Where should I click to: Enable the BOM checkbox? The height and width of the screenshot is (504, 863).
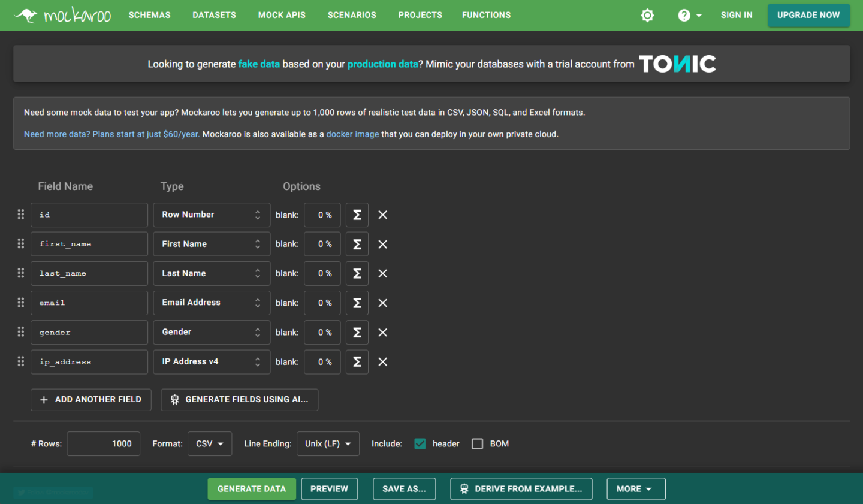coord(478,443)
